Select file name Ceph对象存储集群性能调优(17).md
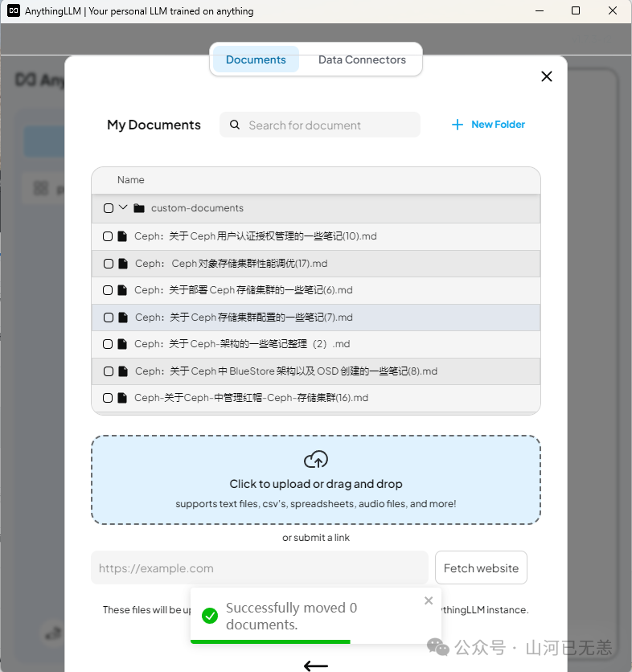The width and height of the screenshot is (632, 672). click(231, 263)
